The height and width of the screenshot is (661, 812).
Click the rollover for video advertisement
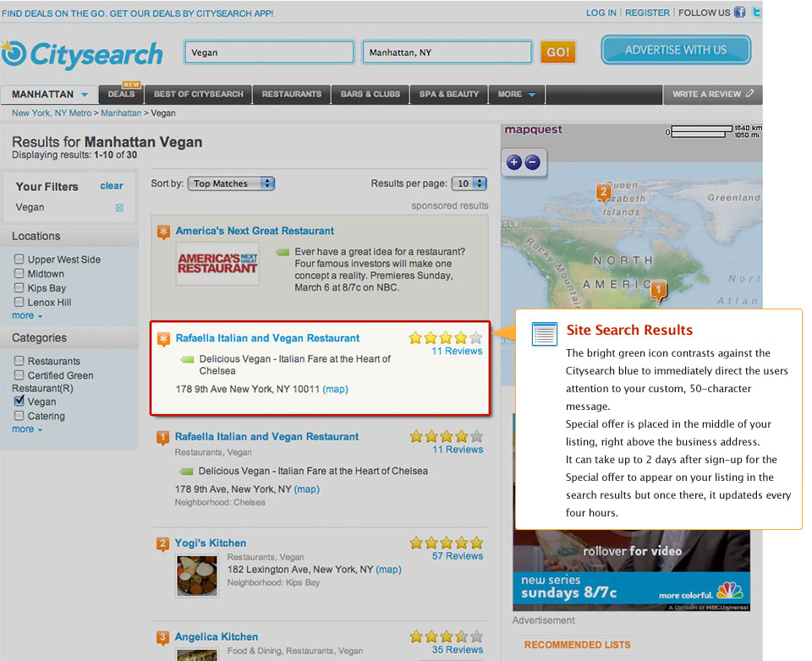tap(632, 551)
